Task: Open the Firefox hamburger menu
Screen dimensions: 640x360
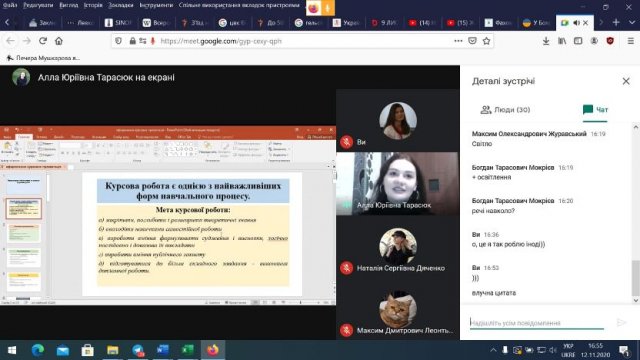Action: click(631, 41)
